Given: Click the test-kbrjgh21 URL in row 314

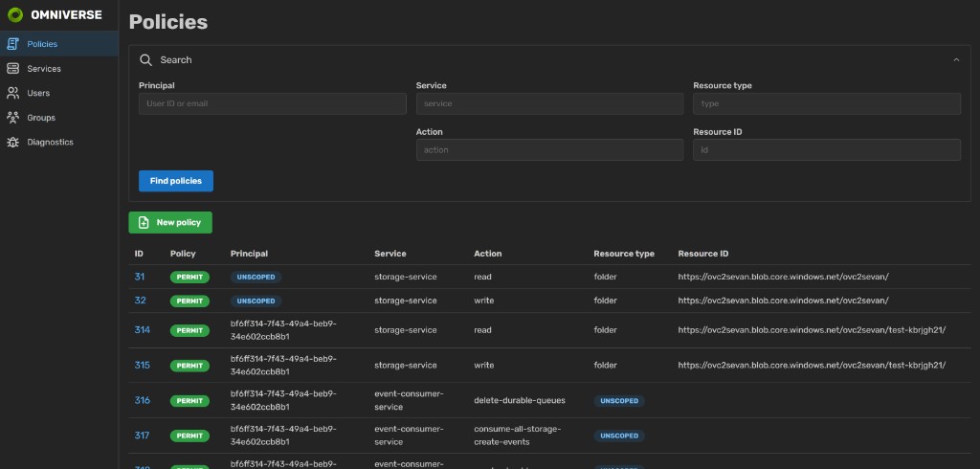Looking at the screenshot, I should tap(812, 329).
